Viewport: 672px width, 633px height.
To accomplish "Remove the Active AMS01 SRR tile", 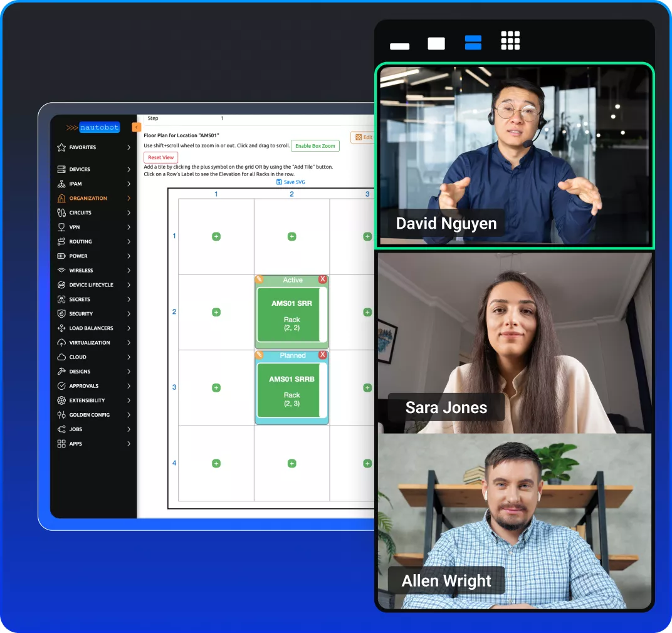I will [323, 280].
